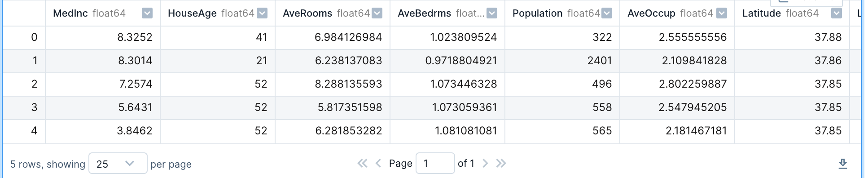Open the AveOccup column dropdown arrow
Image resolution: width=868 pixels, height=178 pixels.
[x=722, y=13]
